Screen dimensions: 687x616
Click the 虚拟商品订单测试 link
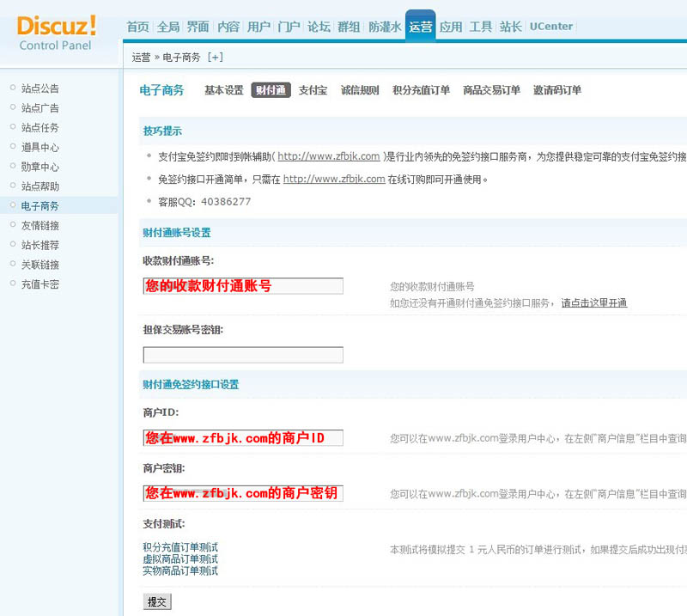click(180, 559)
